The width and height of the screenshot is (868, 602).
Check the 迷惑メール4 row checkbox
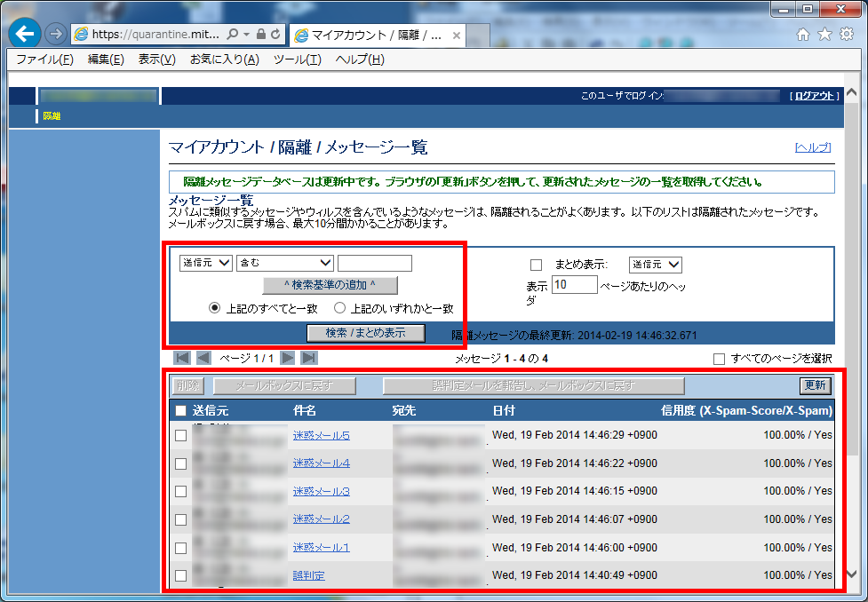pos(180,463)
